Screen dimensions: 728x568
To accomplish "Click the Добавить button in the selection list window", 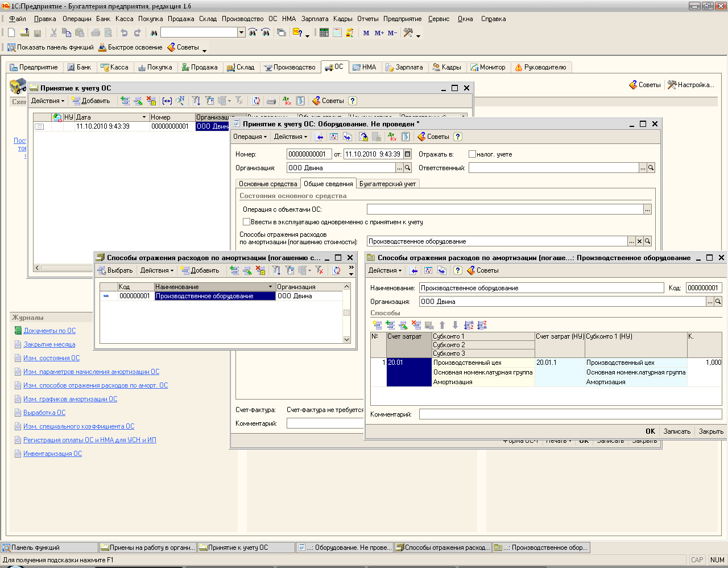I will coord(200,270).
